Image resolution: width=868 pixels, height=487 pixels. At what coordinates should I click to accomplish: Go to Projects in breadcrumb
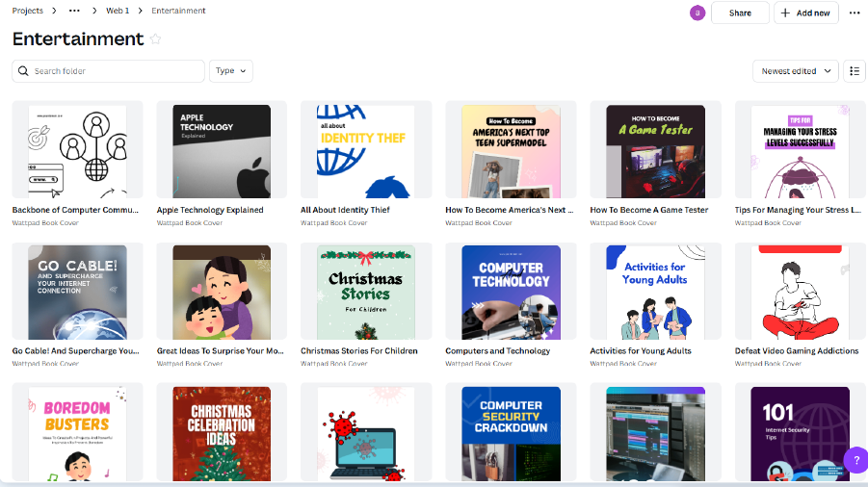coord(28,11)
